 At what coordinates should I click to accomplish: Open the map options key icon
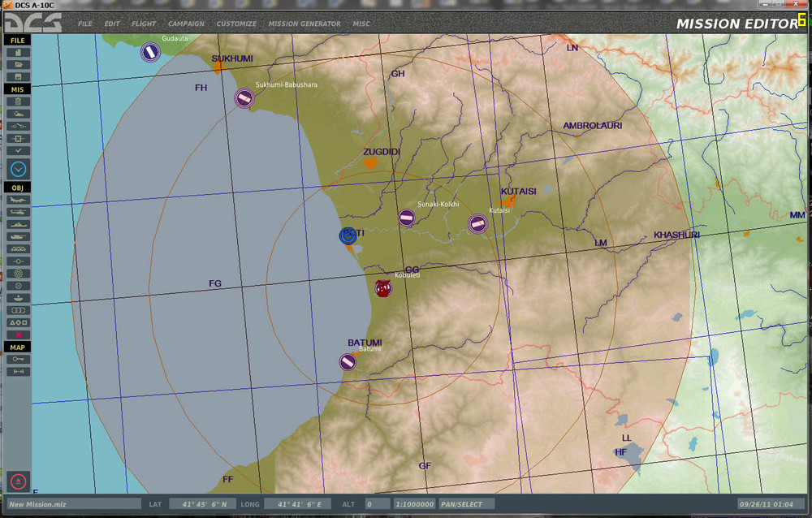click(x=18, y=359)
